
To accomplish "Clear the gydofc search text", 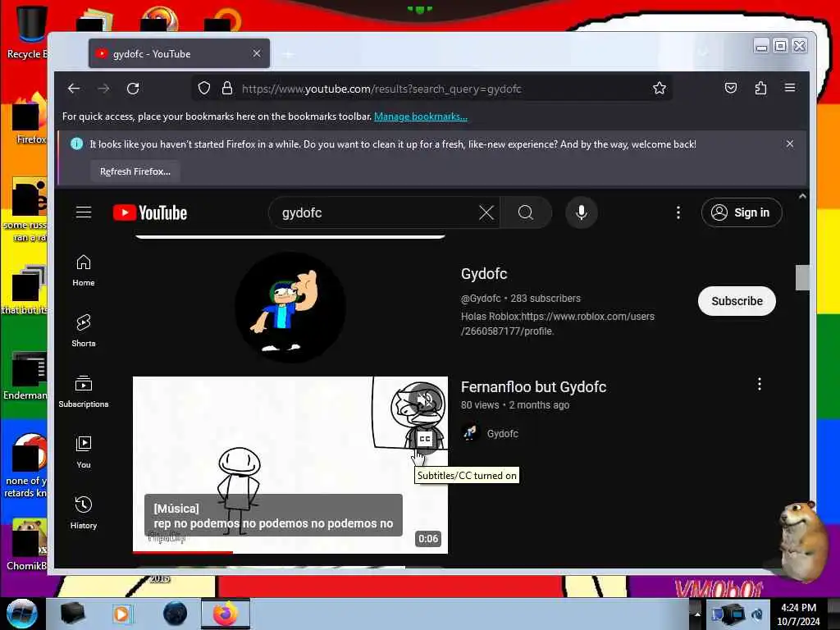I will click(x=486, y=212).
